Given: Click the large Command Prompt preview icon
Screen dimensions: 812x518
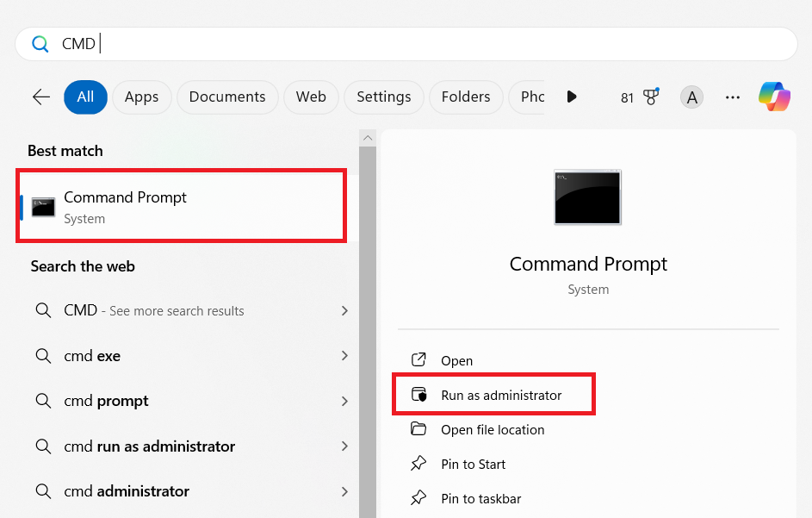Looking at the screenshot, I should [587, 197].
